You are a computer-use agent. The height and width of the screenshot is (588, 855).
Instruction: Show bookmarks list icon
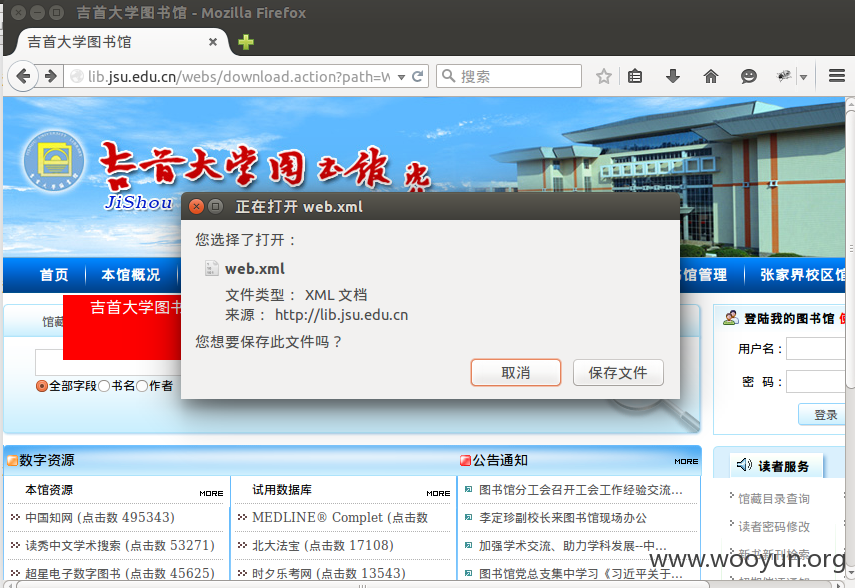(x=635, y=76)
